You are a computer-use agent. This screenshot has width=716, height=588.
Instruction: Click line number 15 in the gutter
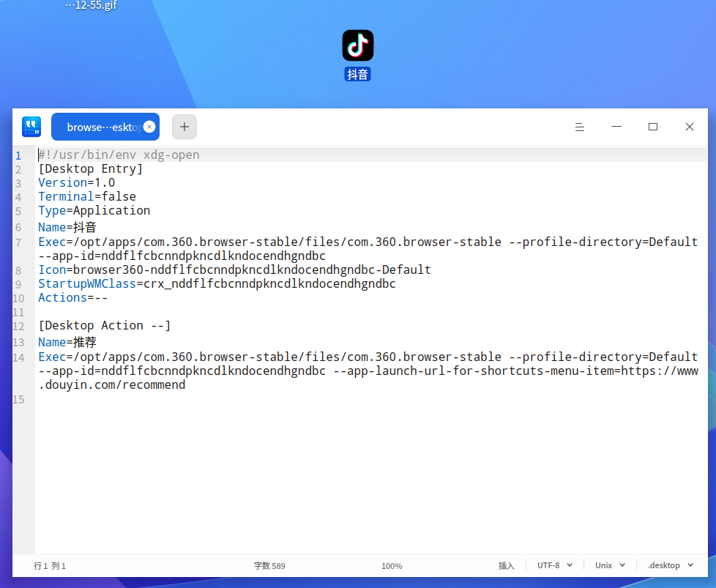pyautogui.click(x=18, y=400)
